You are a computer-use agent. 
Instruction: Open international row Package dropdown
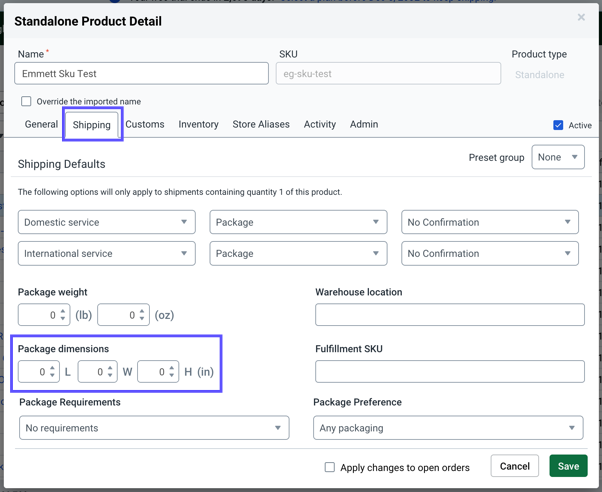(x=298, y=253)
